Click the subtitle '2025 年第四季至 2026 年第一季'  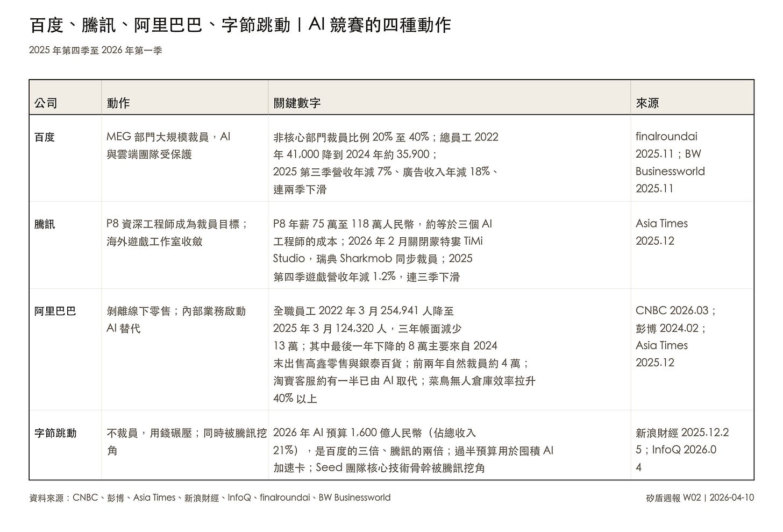tap(96, 51)
